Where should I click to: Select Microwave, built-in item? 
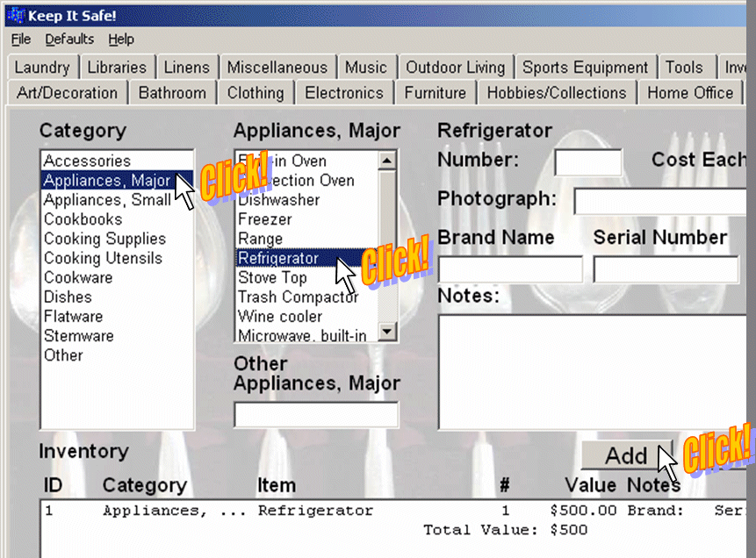pyautogui.click(x=306, y=335)
